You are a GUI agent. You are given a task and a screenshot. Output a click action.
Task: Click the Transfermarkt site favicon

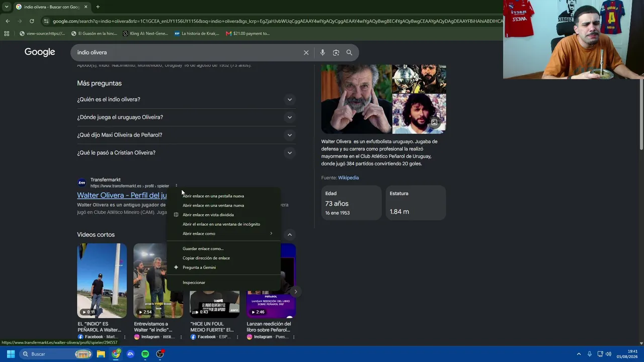[82, 183]
